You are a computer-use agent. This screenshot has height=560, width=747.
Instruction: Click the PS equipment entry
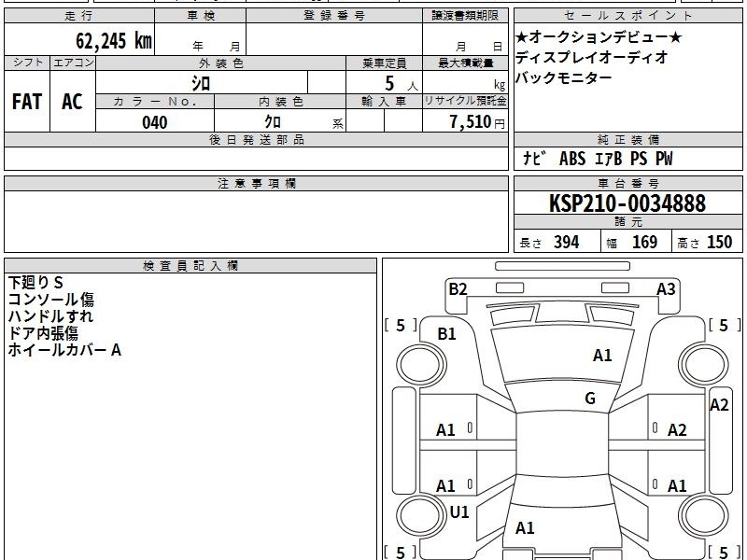pos(639,159)
